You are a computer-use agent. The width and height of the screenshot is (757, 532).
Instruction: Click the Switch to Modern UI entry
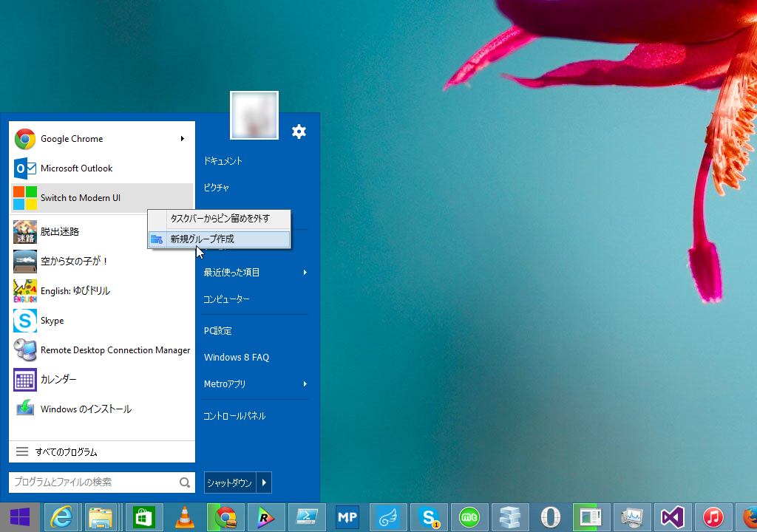coord(101,198)
